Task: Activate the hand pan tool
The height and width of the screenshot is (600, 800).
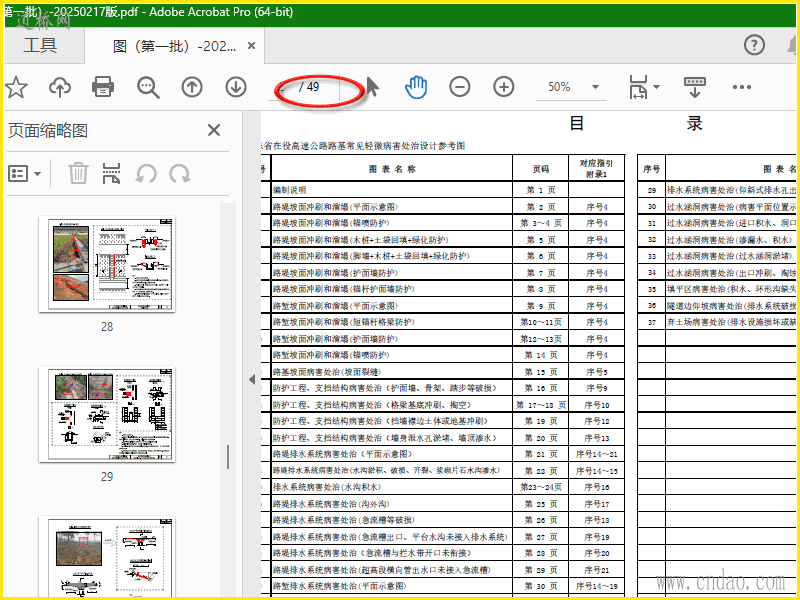Action: (x=416, y=87)
